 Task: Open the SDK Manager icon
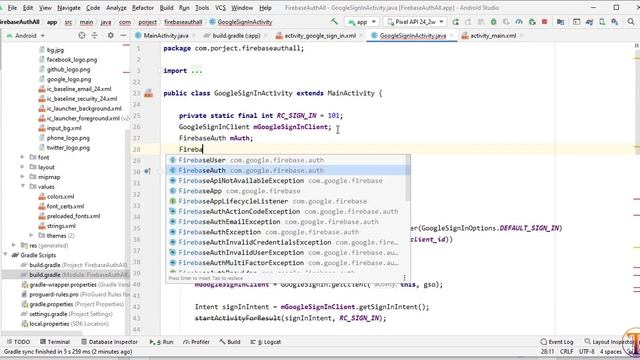615,22
